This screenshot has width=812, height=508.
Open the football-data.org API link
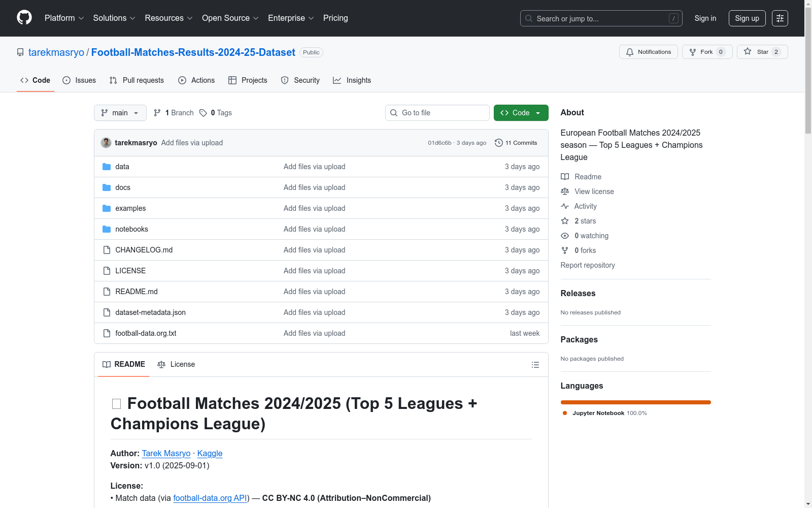coord(210,498)
